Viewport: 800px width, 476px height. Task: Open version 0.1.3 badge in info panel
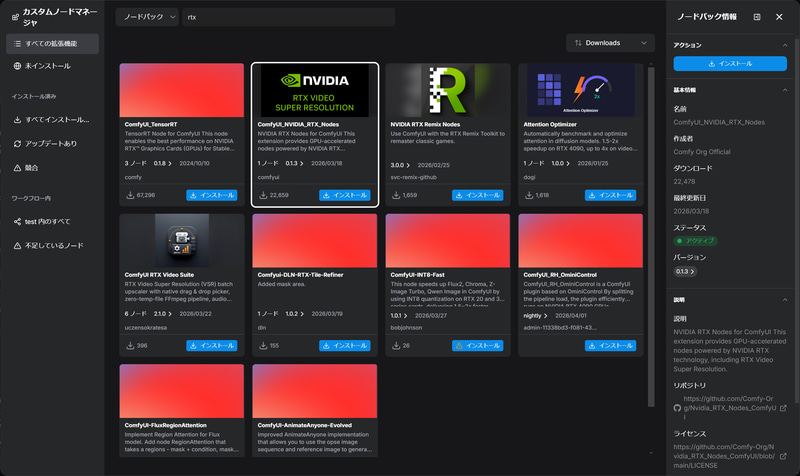pos(685,271)
